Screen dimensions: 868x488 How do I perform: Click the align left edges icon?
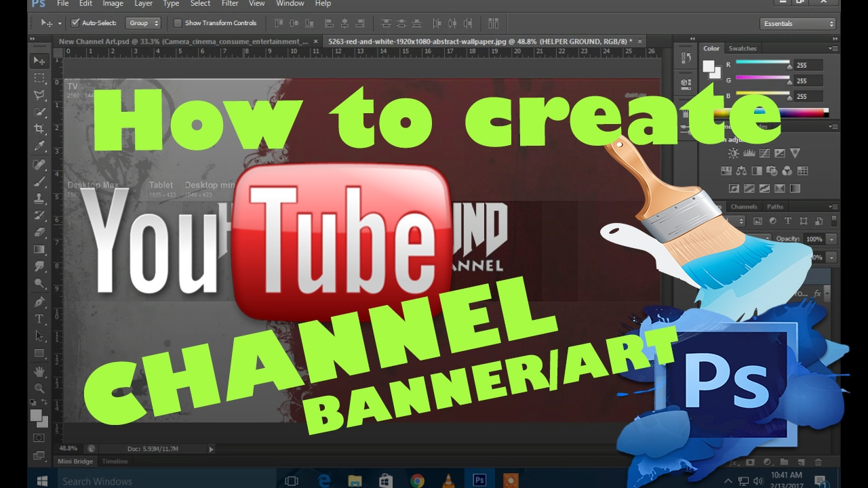pyautogui.click(x=330, y=23)
